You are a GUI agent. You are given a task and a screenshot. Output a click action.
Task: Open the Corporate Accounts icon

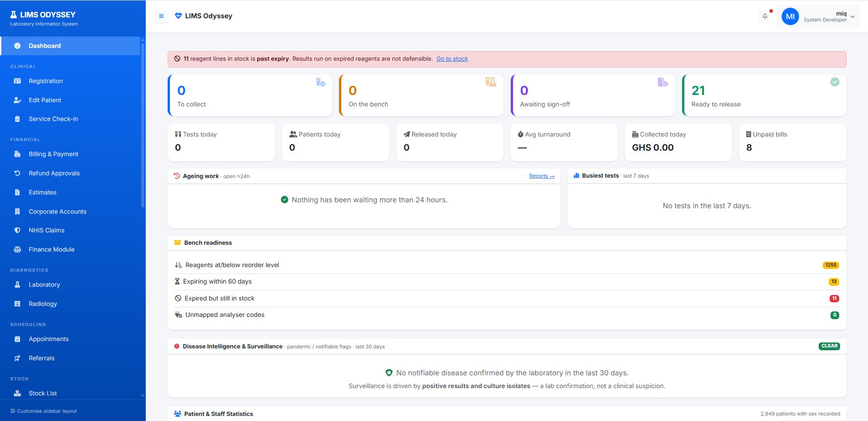(x=17, y=211)
